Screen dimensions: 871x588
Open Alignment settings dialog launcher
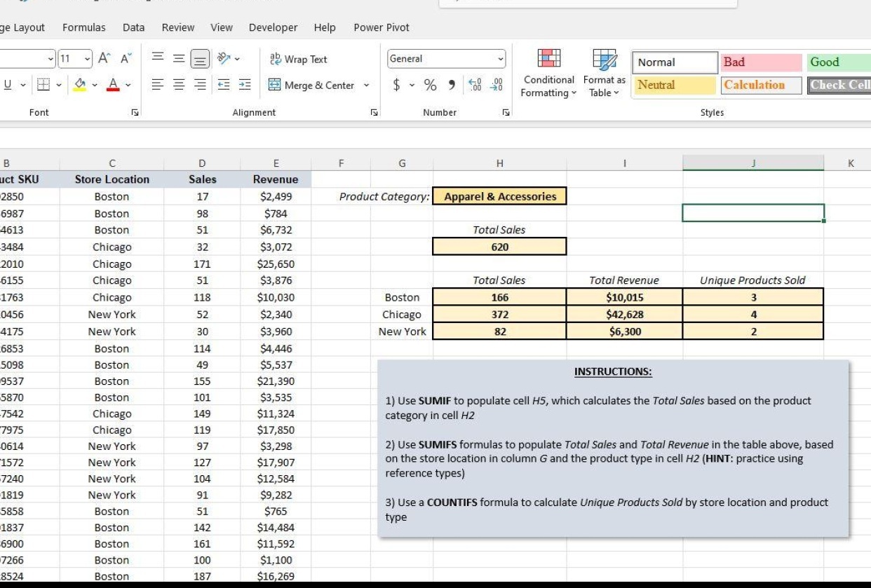click(373, 112)
